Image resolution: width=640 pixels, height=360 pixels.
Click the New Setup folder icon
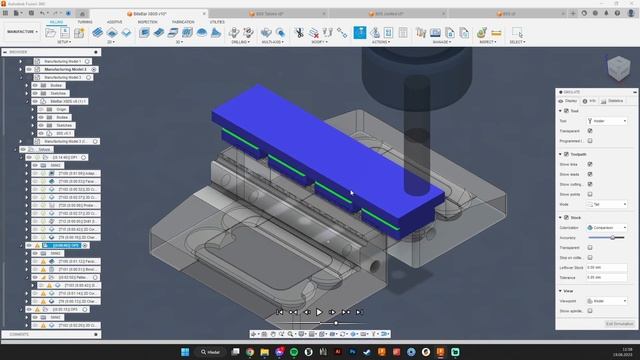point(51,33)
